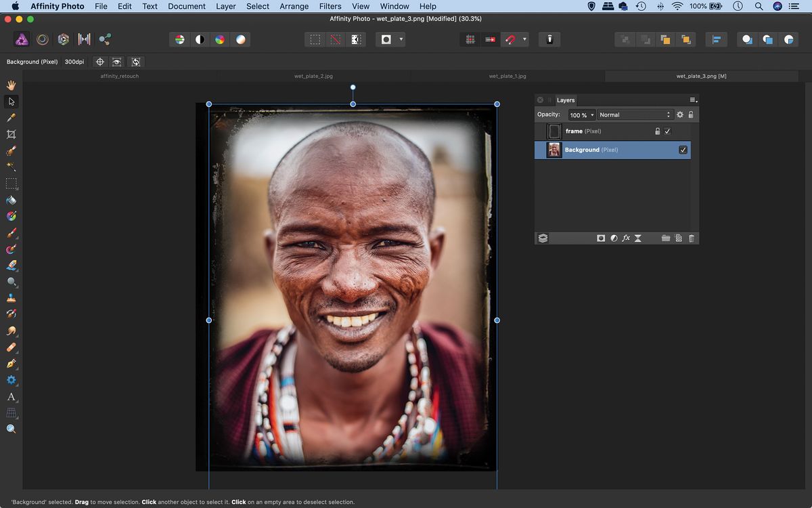Open the Layers panel options menu
812x508 pixels.
pos(692,100)
